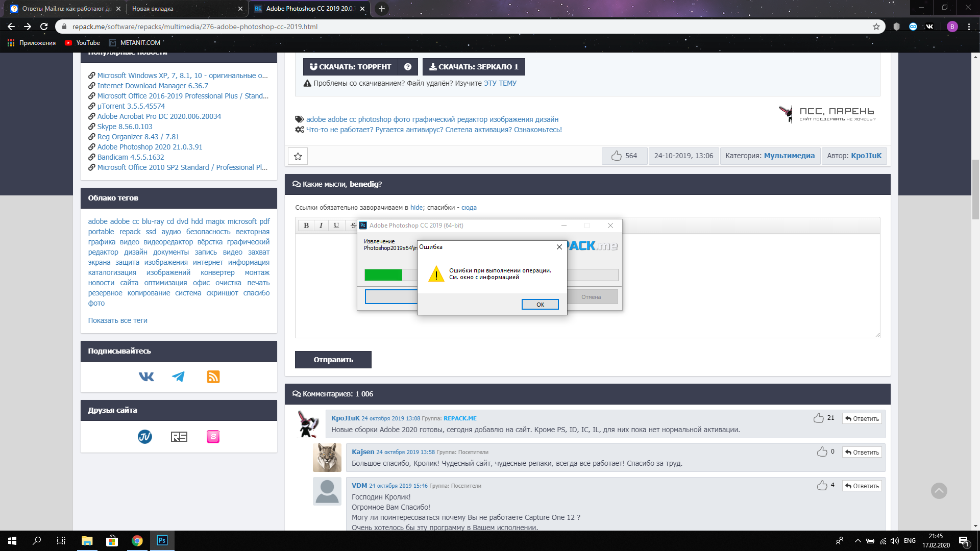Bookmark the page with the star in address bar
980x551 pixels.
[876, 27]
